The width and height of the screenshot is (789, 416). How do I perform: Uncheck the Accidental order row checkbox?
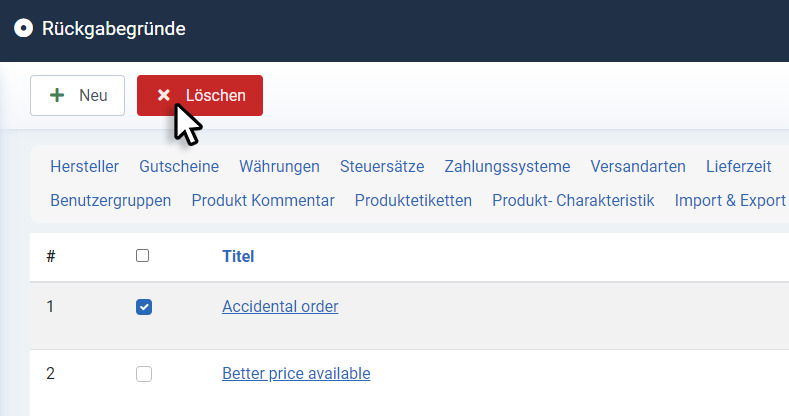click(x=144, y=307)
